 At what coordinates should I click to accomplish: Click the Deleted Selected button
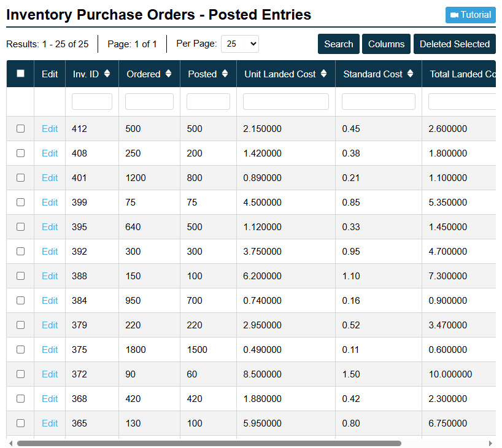click(454, 44)
